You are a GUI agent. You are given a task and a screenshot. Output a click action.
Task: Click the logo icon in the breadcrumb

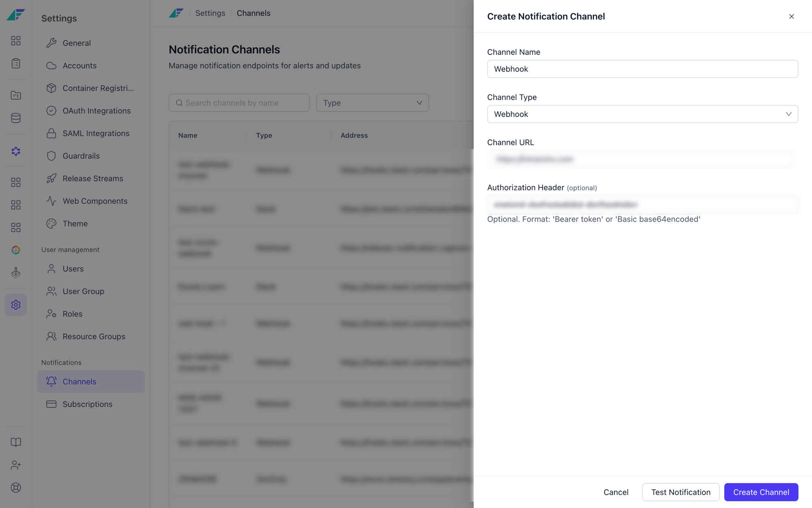tap(176, 13)
